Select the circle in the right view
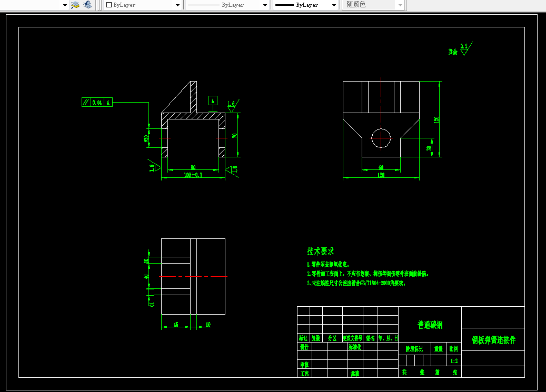This screenshot has width=546, height=392. point(381,138)
